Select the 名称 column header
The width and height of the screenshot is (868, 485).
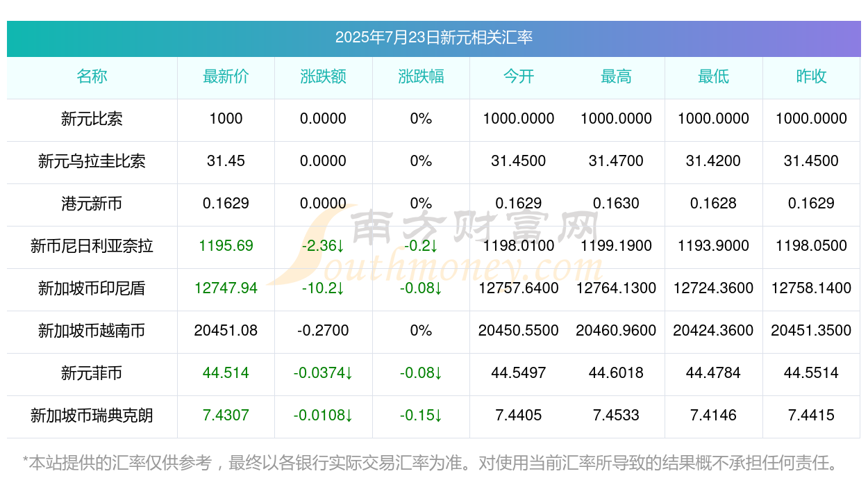click(x=92, y=76)
